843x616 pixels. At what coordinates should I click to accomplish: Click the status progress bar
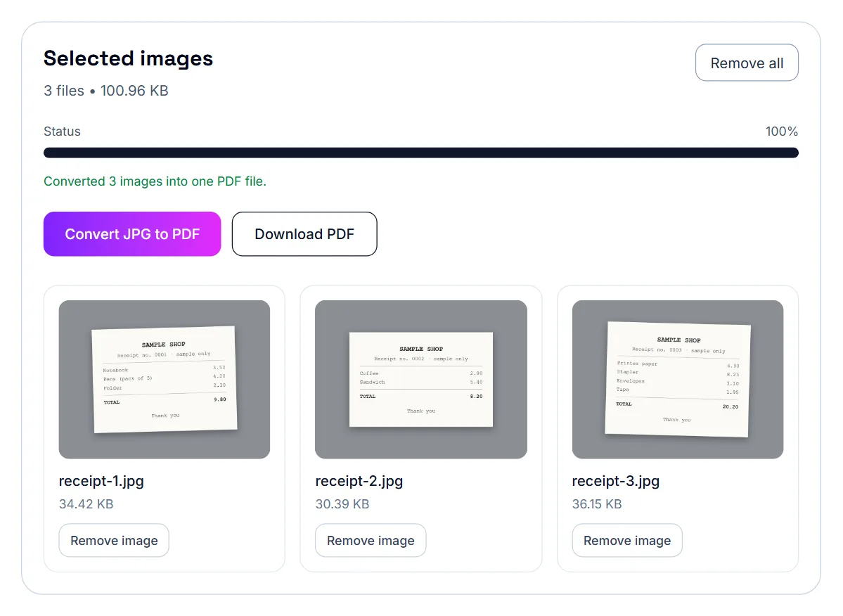[421, 153]
